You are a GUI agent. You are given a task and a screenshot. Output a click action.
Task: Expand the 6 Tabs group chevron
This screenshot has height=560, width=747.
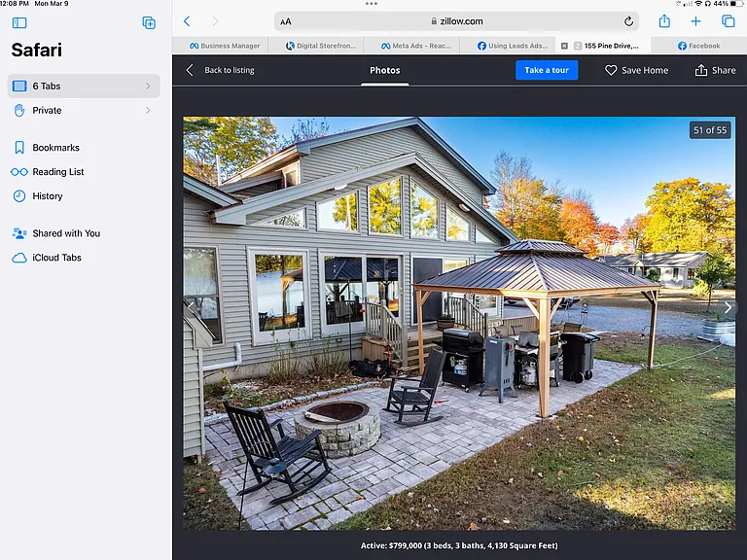point(148,87)
